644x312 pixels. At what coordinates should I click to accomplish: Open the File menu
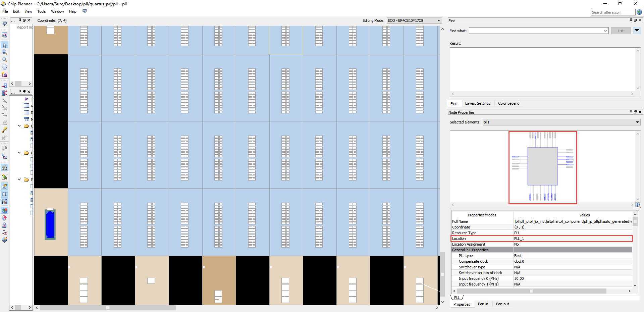[5, 11]
